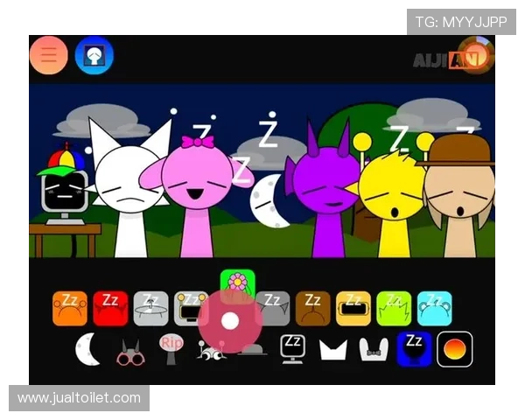Open the hamburger menu button
This screenshot has height=420, width=525.
tap(48, 55)
